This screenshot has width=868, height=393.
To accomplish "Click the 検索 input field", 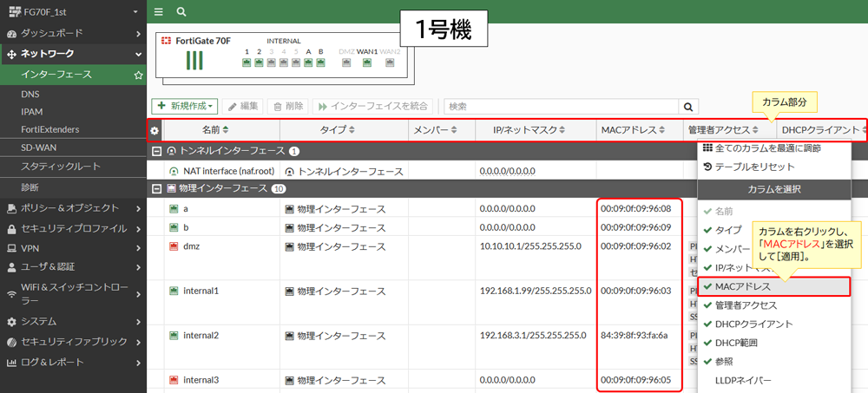I will tap(562, 107).
